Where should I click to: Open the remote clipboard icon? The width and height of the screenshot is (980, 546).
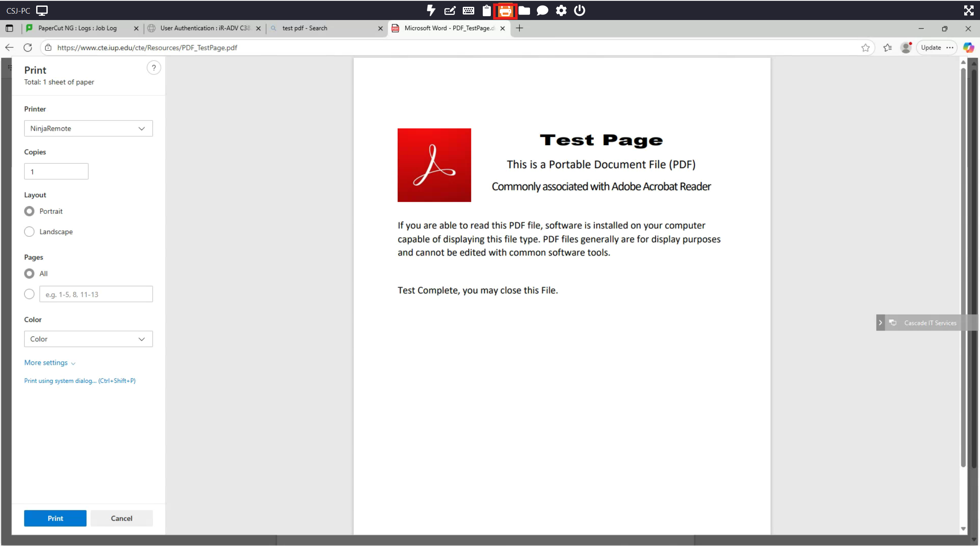[487, 11]
